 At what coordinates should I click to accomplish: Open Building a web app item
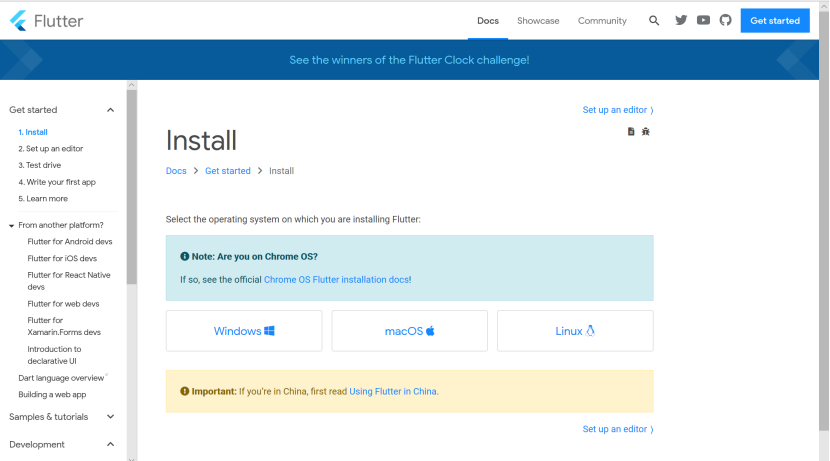click(52, 395)
